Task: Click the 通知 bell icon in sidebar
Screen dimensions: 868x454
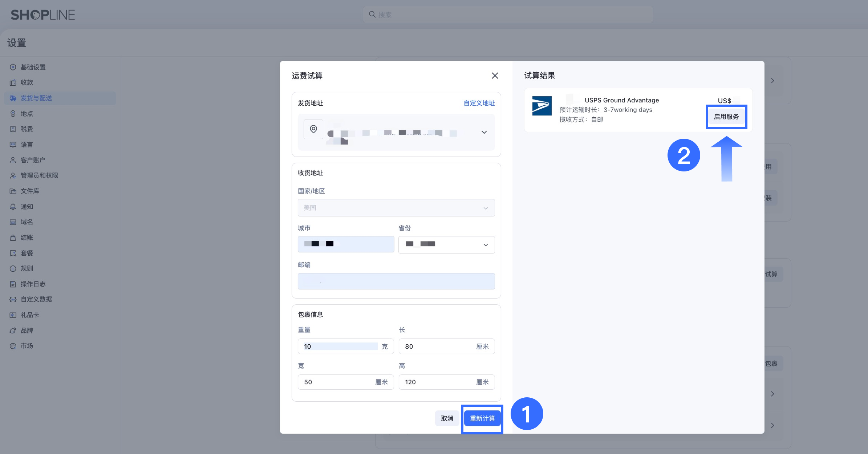Action: [x=13, y=207]
